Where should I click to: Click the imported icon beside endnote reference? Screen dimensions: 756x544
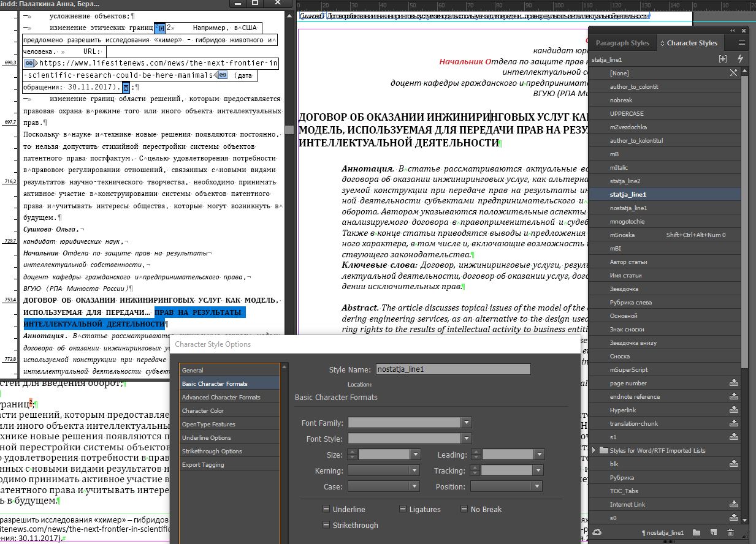tap(733, 396)
